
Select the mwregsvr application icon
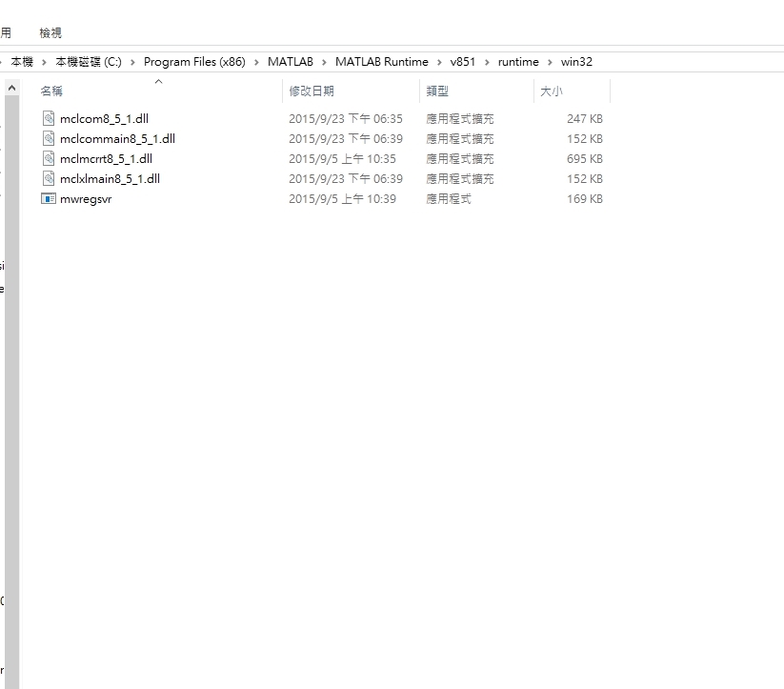pyautogui.click(x=49, y=199)
